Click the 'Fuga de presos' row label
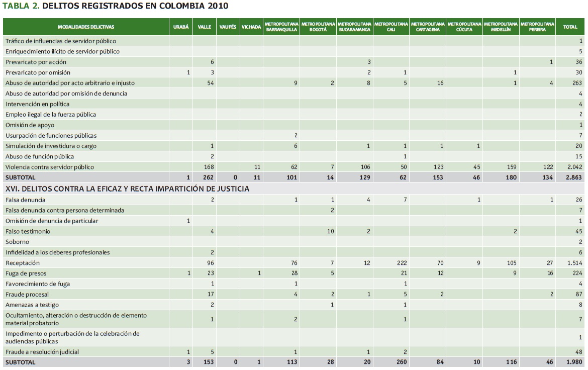588x370 pixels. click(26, 273)
